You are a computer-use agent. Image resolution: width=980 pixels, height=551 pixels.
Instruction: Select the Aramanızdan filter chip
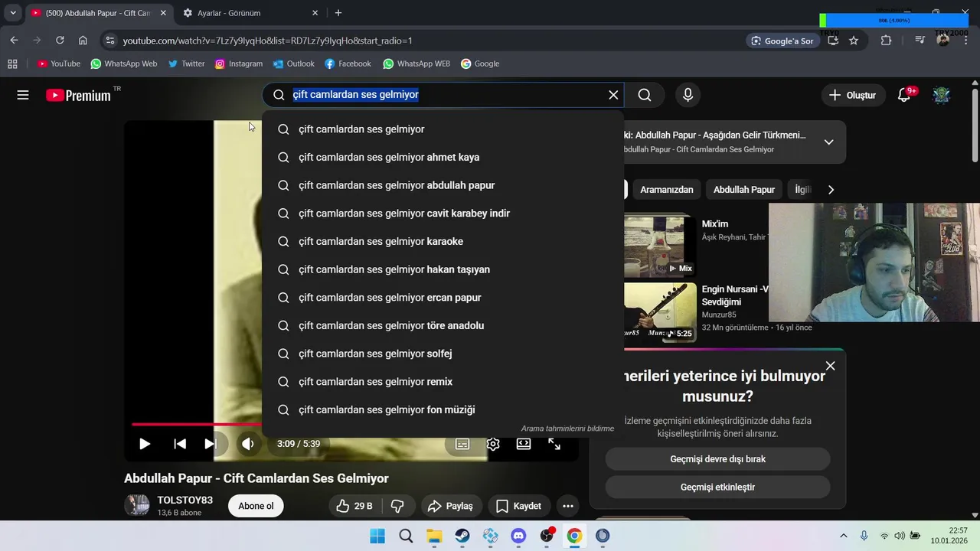666,190
